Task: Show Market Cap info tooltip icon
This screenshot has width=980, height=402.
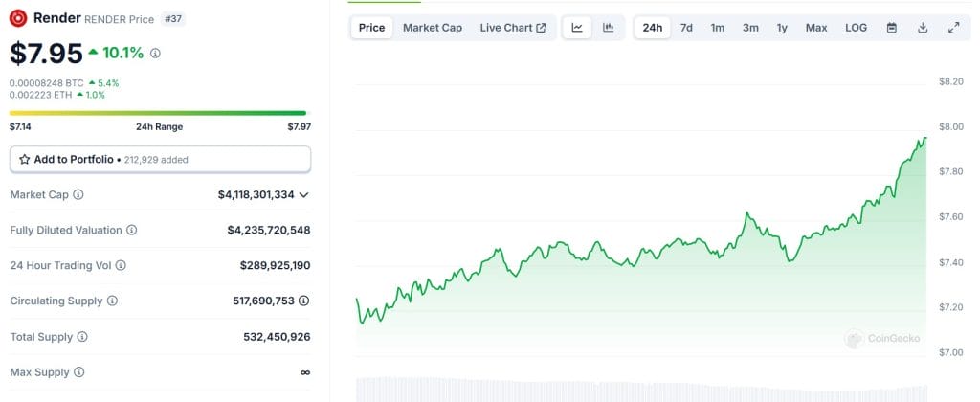Action: pyautogui.click(x=78, y=194)
